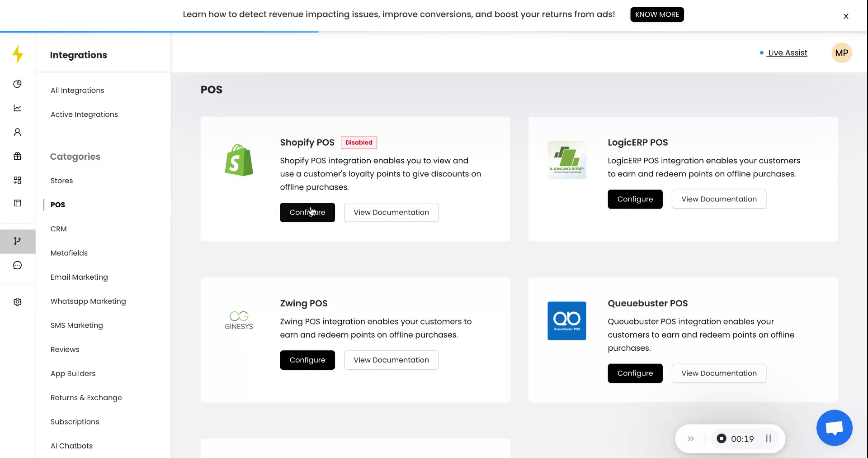The image size is (868, 458).
Task: Open the layout panel sidebar icon
Action: point(17,203)
